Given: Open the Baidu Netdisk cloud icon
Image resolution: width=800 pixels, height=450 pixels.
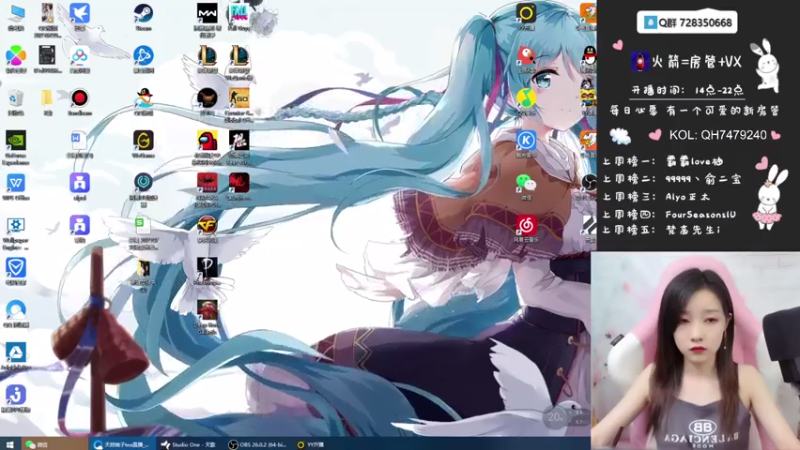Looking at the screenshot, I should pyautogui.click(x=80, y=56).
